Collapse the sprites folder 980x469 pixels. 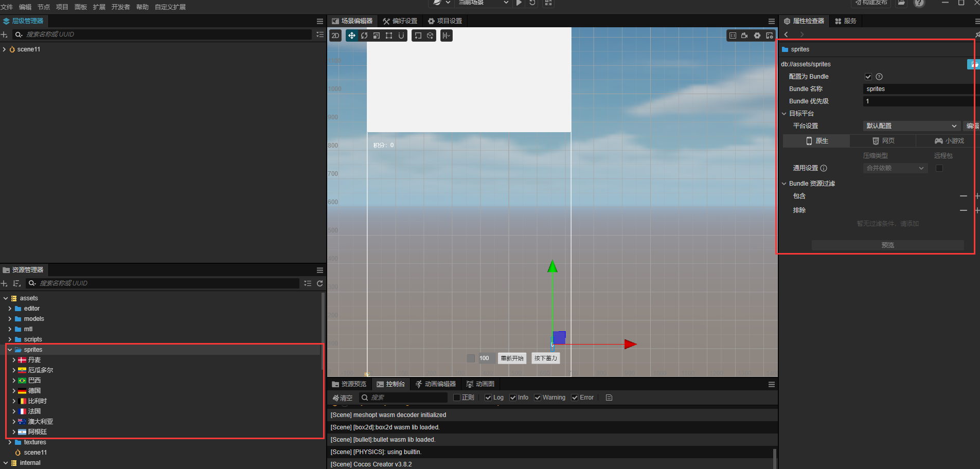click(x=10, y=350)
